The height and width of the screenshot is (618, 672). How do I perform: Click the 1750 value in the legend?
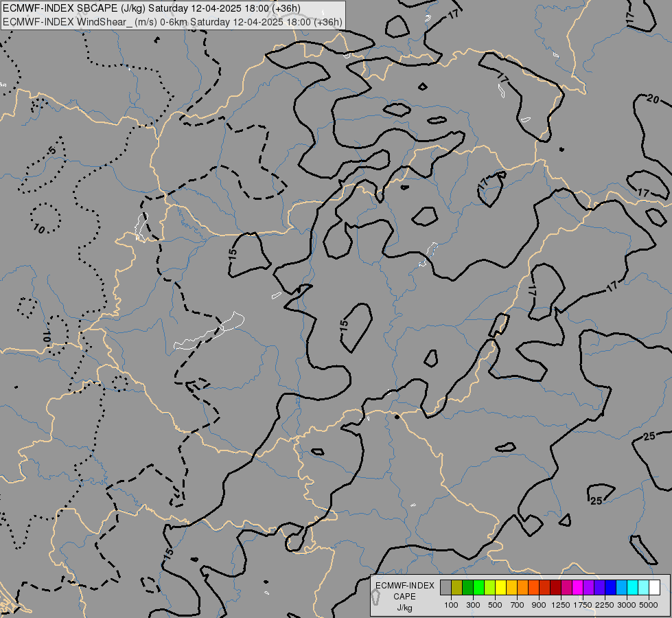coord(583,605)
